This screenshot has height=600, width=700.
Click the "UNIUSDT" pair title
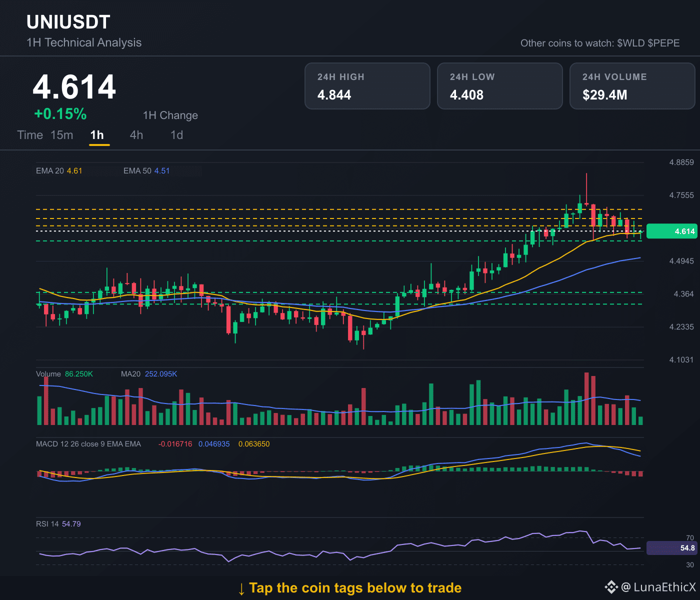68,22
